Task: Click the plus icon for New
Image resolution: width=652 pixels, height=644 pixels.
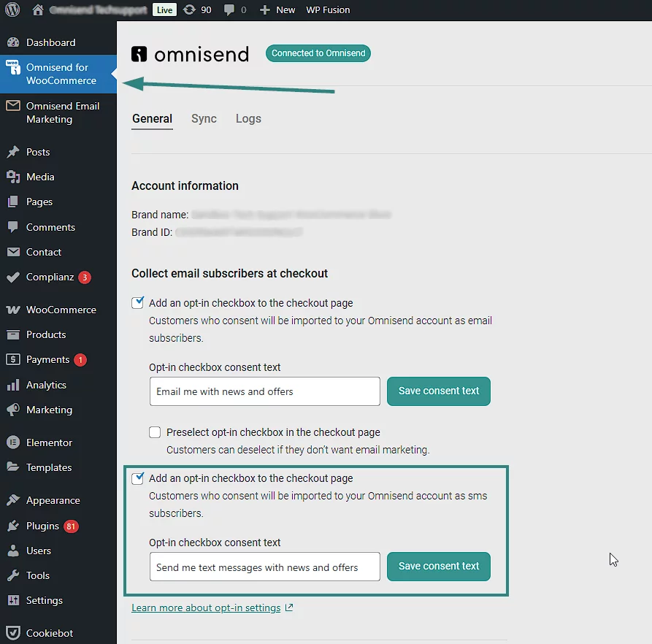Action: tap(265, 10)
